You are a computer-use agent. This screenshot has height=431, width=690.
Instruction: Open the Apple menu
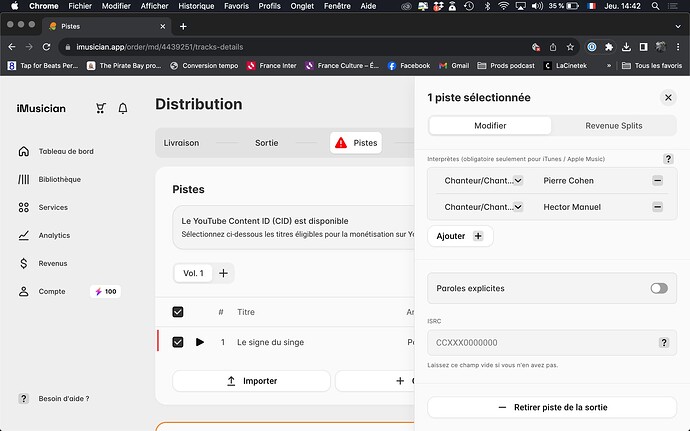(15, 6)
